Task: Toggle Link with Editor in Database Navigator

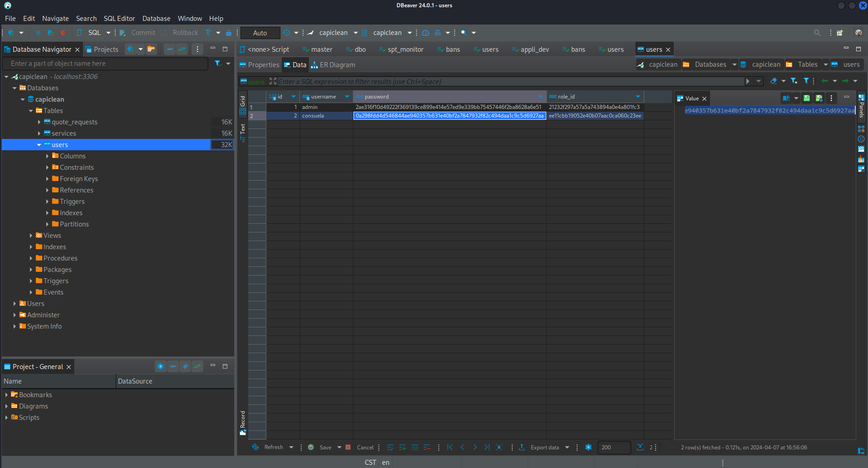Action: click(x=182, y=49)
